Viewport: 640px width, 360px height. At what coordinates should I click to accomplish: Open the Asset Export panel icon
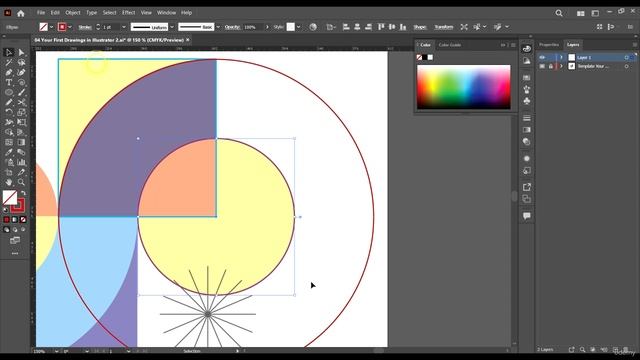[x=527, y=187]
